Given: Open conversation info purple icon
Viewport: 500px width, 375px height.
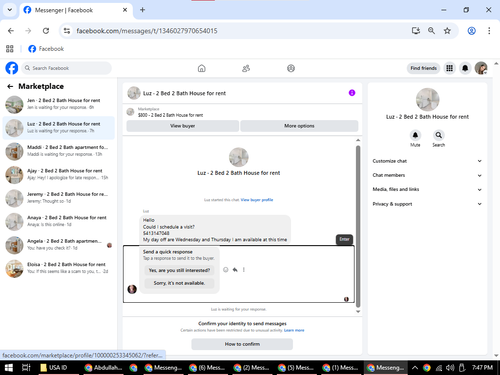Looking at the screenshot, I should pyautogui.click(x=352, y=93).
